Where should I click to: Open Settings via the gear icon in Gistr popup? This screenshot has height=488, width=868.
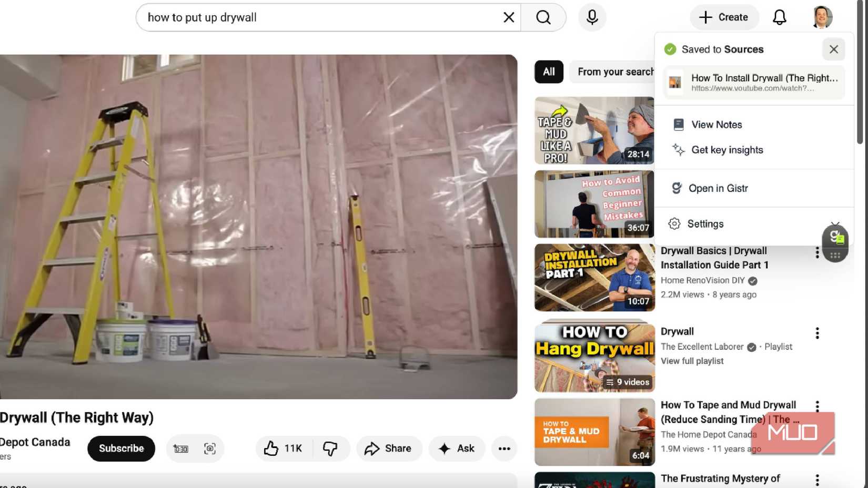[x=674, y=223]
